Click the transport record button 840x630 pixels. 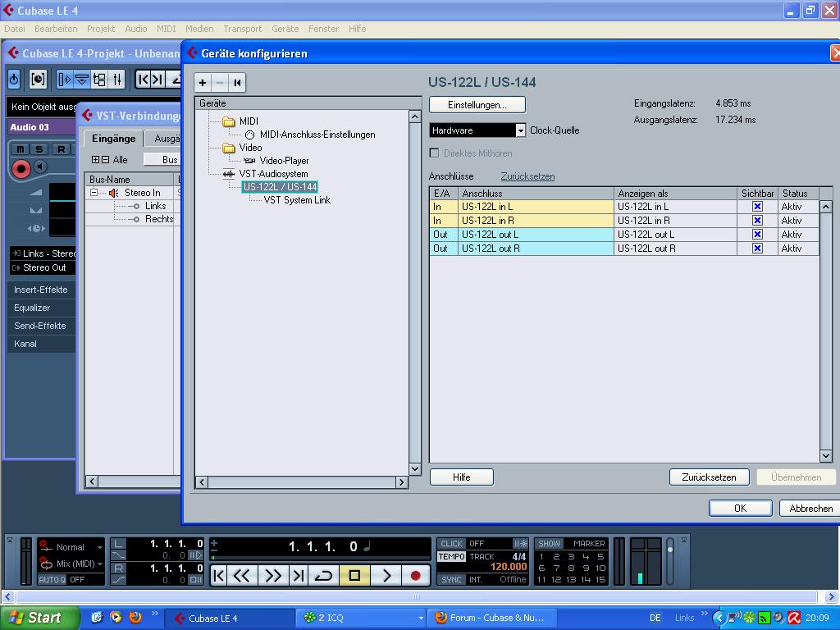pyautogui.click(x=415, y=576)
